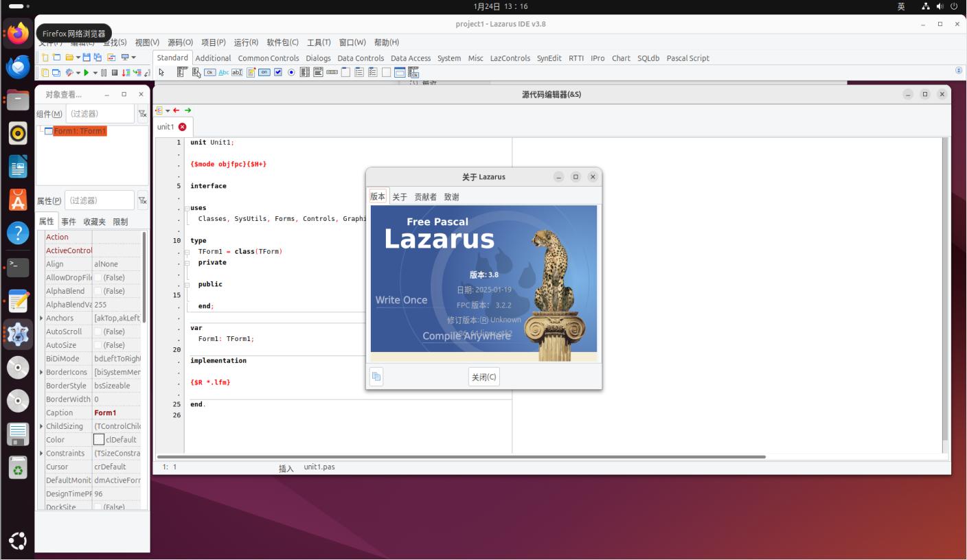Toggle the AutoSize property checkbox
Screen dimensions: 967x560
[x=98, y=345]
